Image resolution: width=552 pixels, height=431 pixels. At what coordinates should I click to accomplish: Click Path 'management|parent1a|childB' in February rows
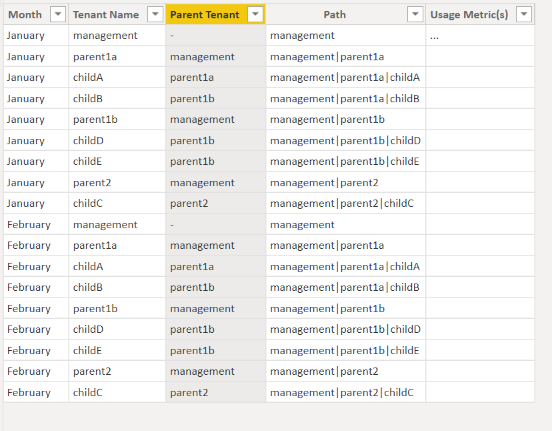[x=345, y=287]
